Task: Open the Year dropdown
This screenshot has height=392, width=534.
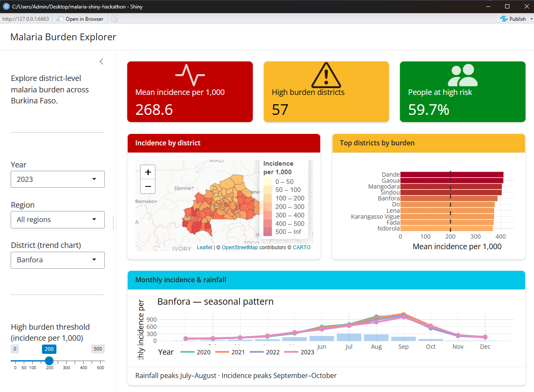Action: pos(58,179)
